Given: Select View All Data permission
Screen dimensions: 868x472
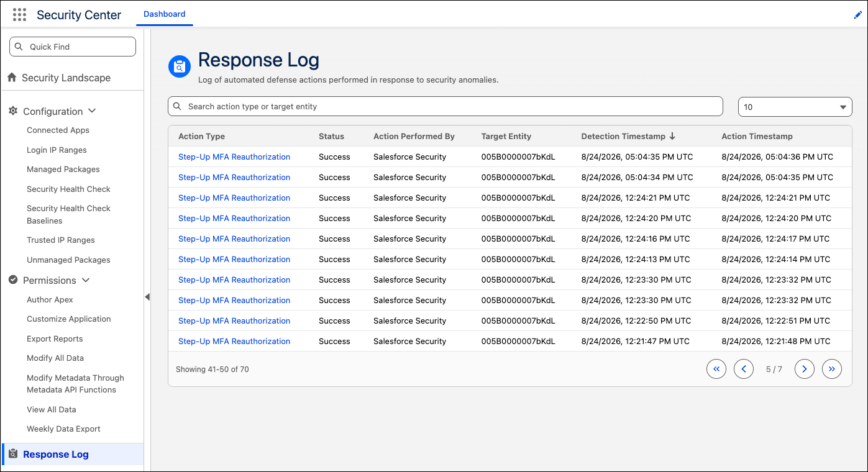Looking at the screenshot, I should [52, 409].
